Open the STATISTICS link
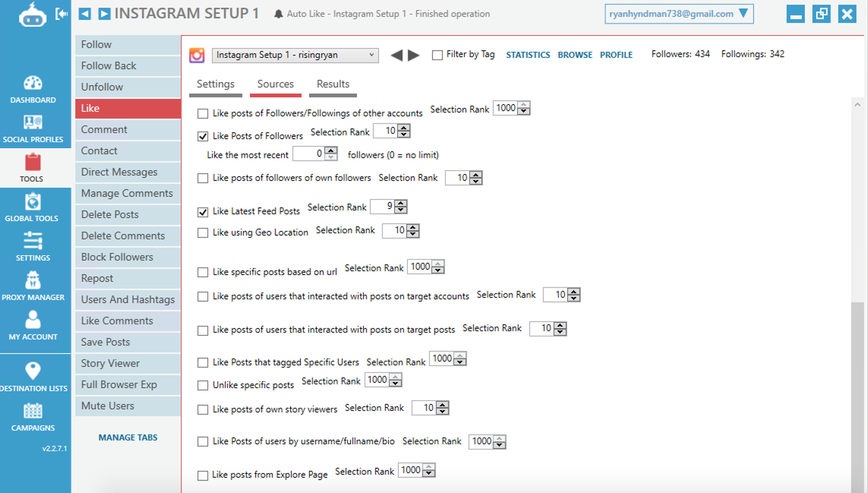 click(528, 55)
